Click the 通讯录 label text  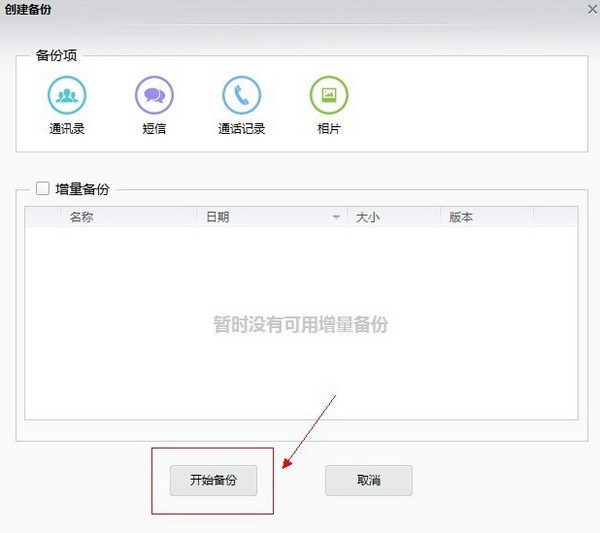point(67,129)
